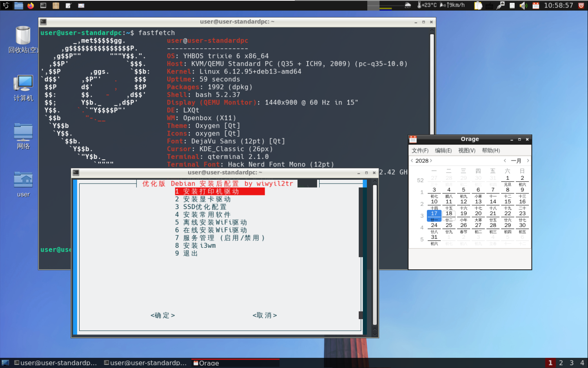The width and height of the screenshot is (588, 368).
Task: Open the clipboard manager tray icon
Action: tap(478, 5)
